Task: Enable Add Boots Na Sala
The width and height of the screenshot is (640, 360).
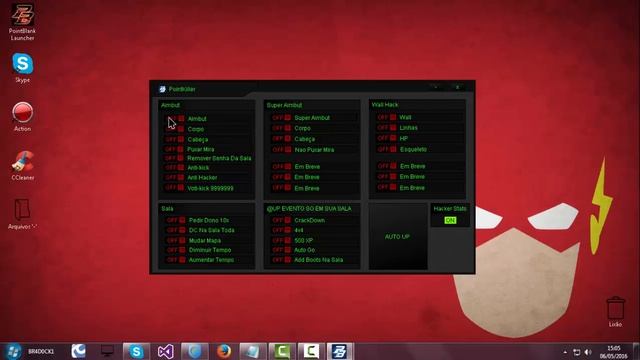Action: coord(282,260)
